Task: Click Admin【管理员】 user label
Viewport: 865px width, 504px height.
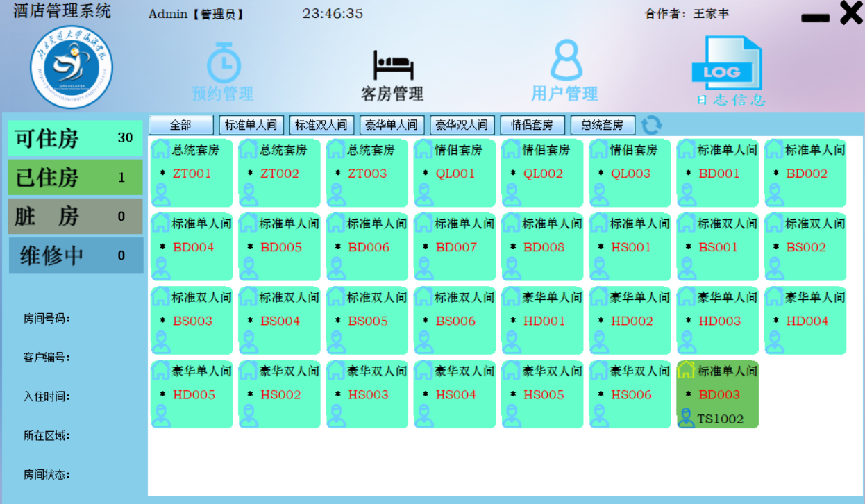Action: point(197,14)
